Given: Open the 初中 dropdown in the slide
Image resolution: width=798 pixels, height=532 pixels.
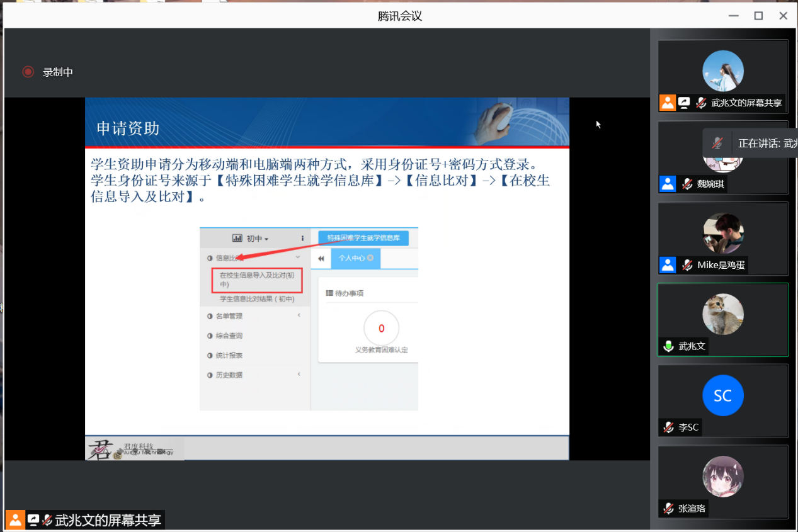Looking at the screenshot, I should point(257,239).
